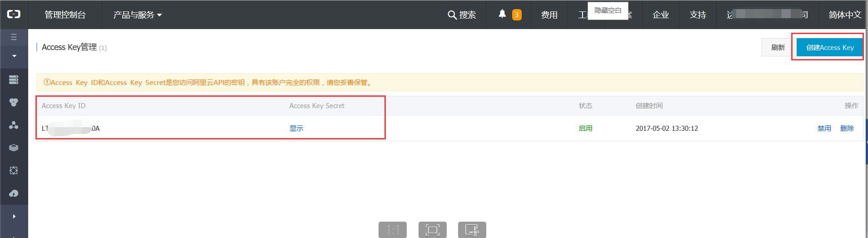Click the 操作 column header
Viewport: 868px width, 238px height.
point(852,106)
